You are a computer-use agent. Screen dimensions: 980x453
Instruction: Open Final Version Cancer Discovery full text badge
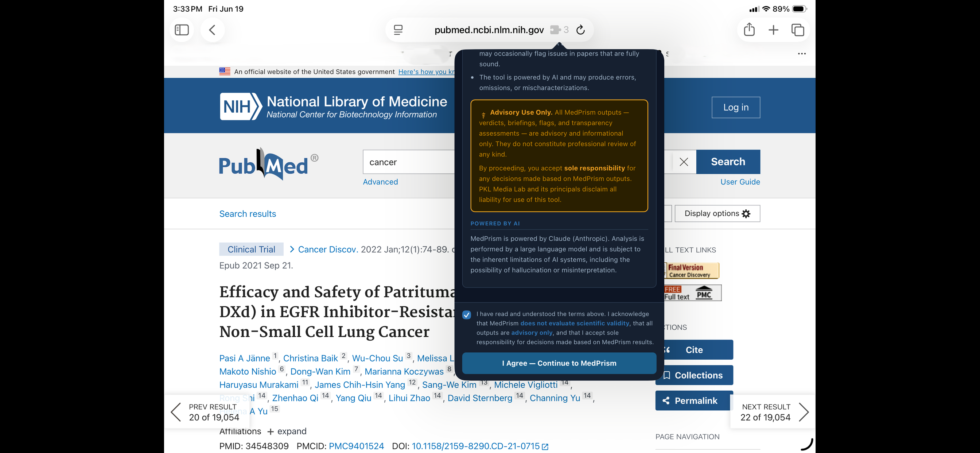691,270
